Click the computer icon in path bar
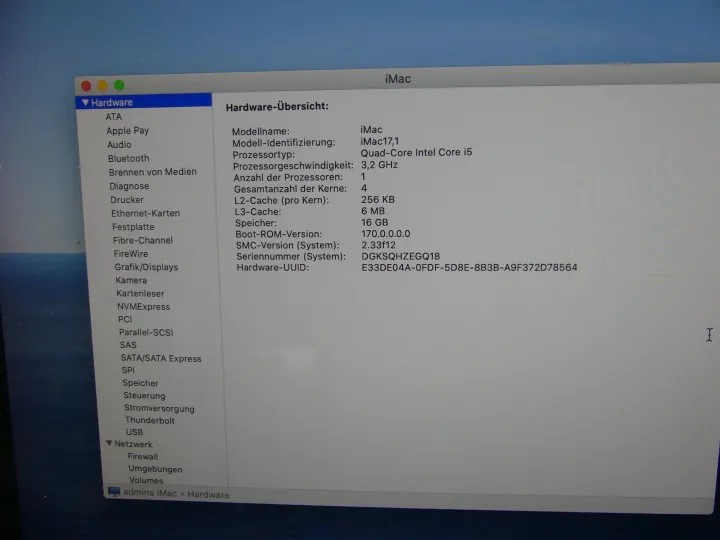The width and height of the screenshot is (720, 540). pyautogui.click(x=114, y=492)
